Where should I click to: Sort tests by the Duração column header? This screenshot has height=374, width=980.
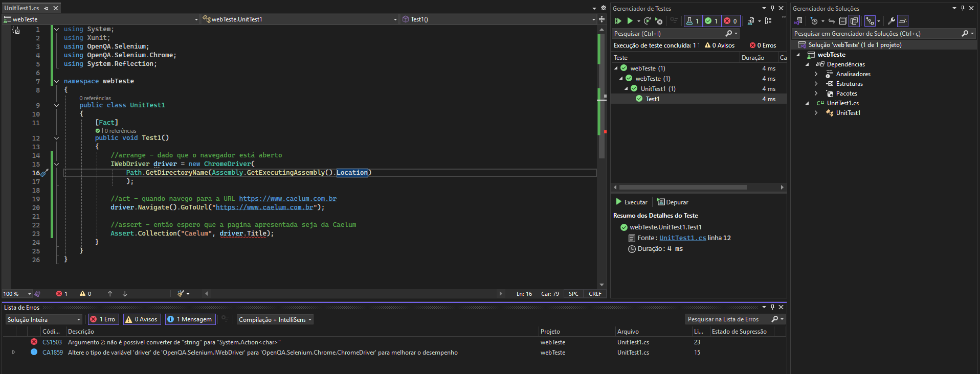(x=759, y=58)
